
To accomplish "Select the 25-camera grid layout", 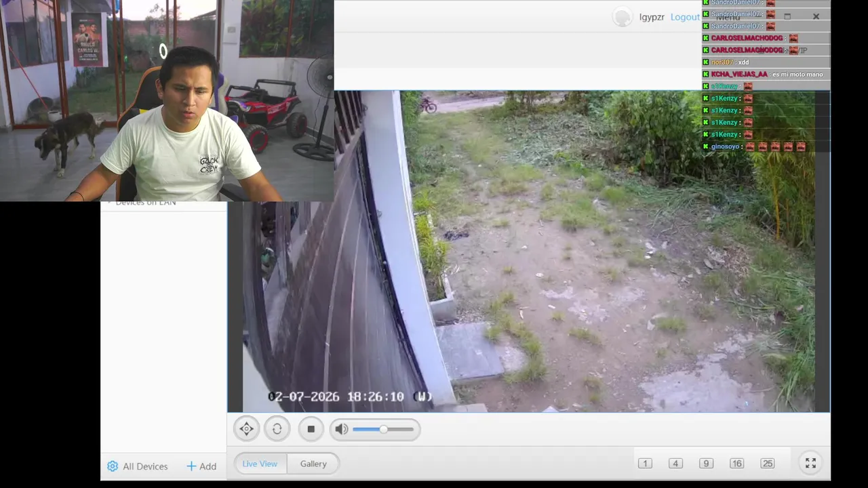I will pos(767,464).
